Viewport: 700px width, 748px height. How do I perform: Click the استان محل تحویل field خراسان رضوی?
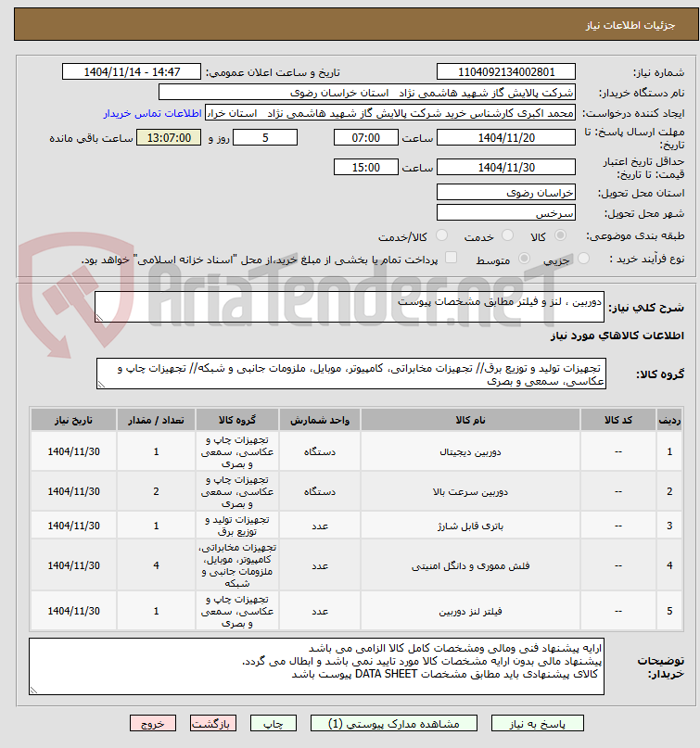tap(506, 192)
